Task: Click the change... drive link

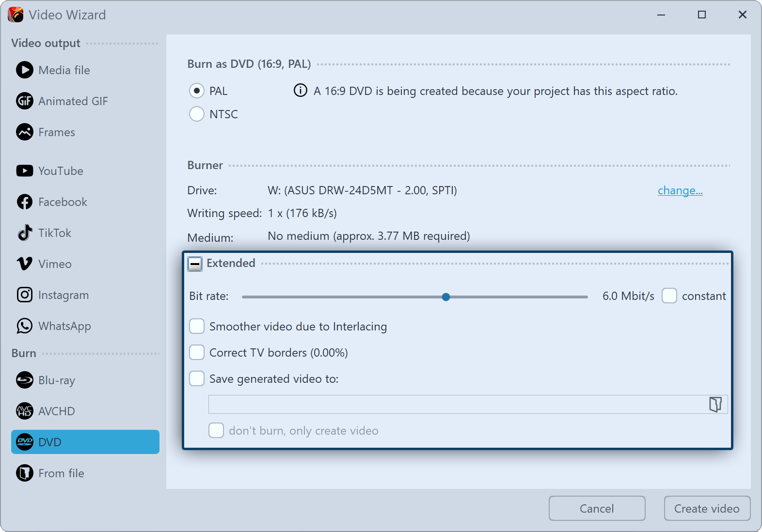Action: (680, 190)
